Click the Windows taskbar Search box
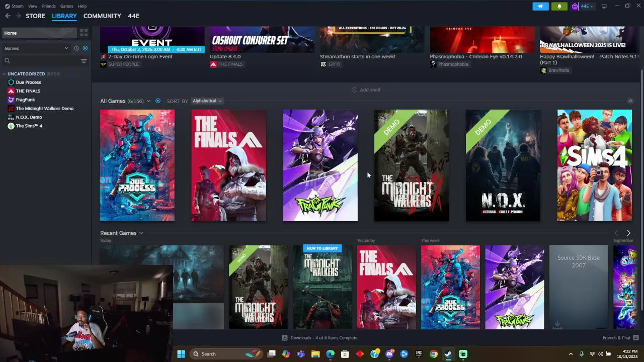The width and height of the screenshot is (644, 362). click(x=226, y=354)
